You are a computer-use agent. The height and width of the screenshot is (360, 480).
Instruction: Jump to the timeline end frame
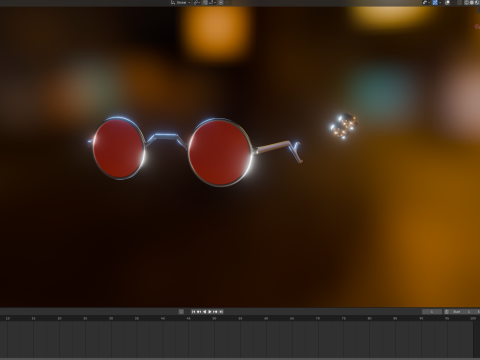(221, 312)
